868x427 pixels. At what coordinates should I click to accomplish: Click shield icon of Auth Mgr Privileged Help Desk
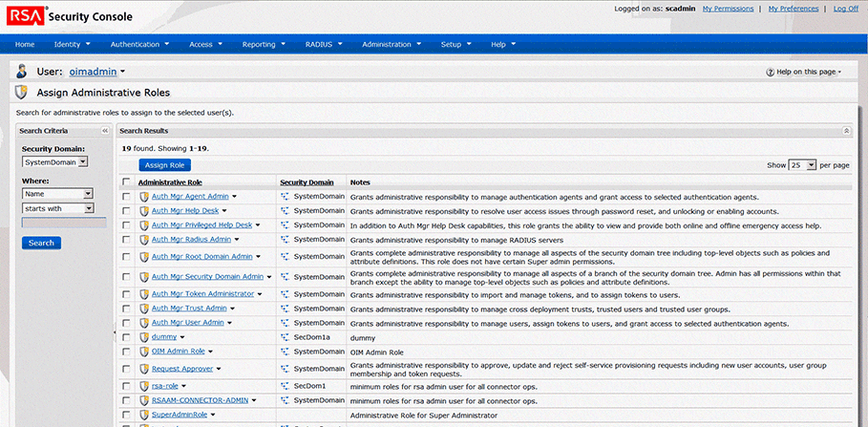pos(144,225)
